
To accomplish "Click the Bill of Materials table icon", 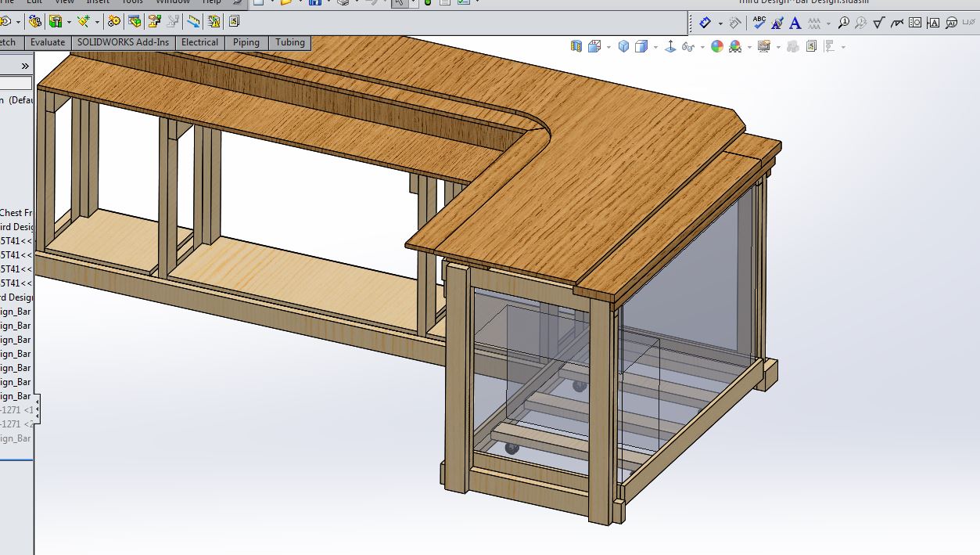I will click(x=135, y=21).
